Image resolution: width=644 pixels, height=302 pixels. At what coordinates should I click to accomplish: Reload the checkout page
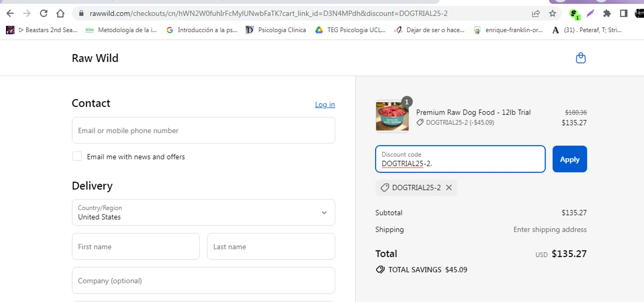(x=43, y=13)
